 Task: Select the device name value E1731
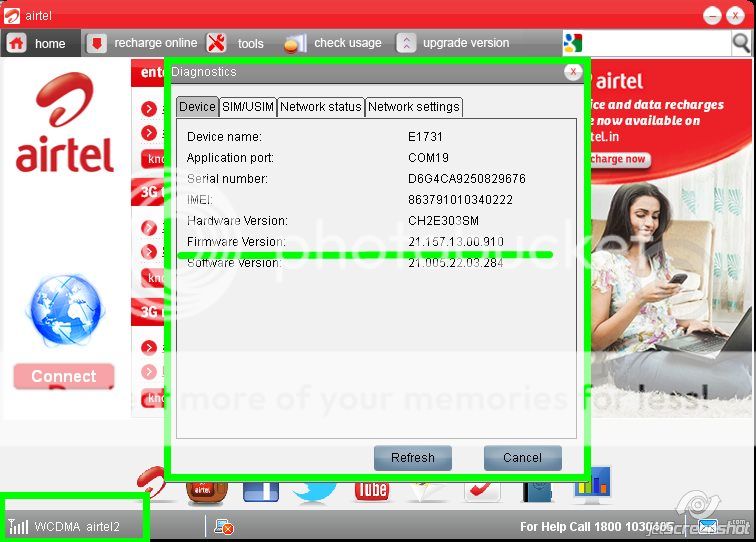coord(425,136)
